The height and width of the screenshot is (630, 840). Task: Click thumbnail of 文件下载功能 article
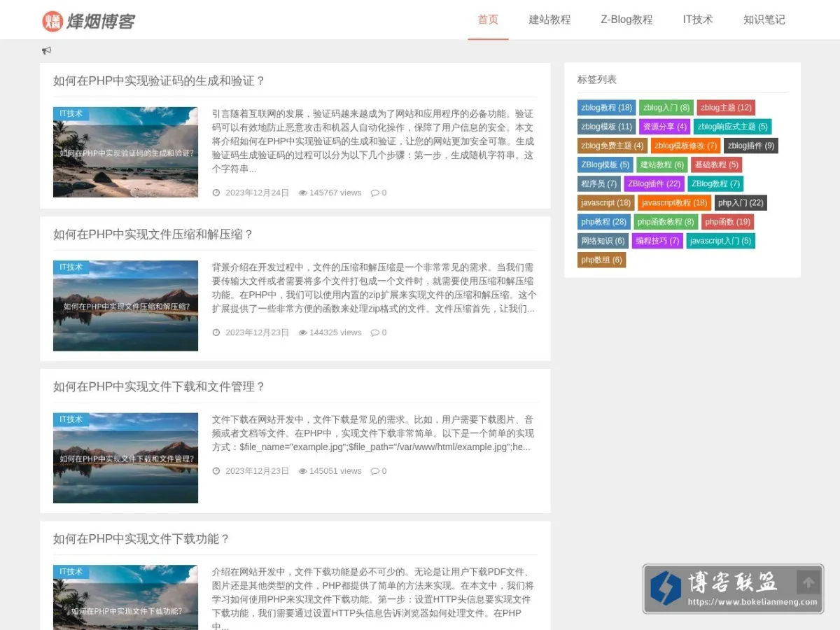125,597
